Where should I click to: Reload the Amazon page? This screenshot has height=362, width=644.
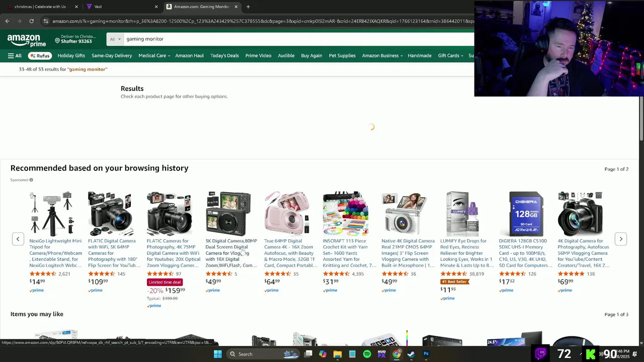[31, 21]
